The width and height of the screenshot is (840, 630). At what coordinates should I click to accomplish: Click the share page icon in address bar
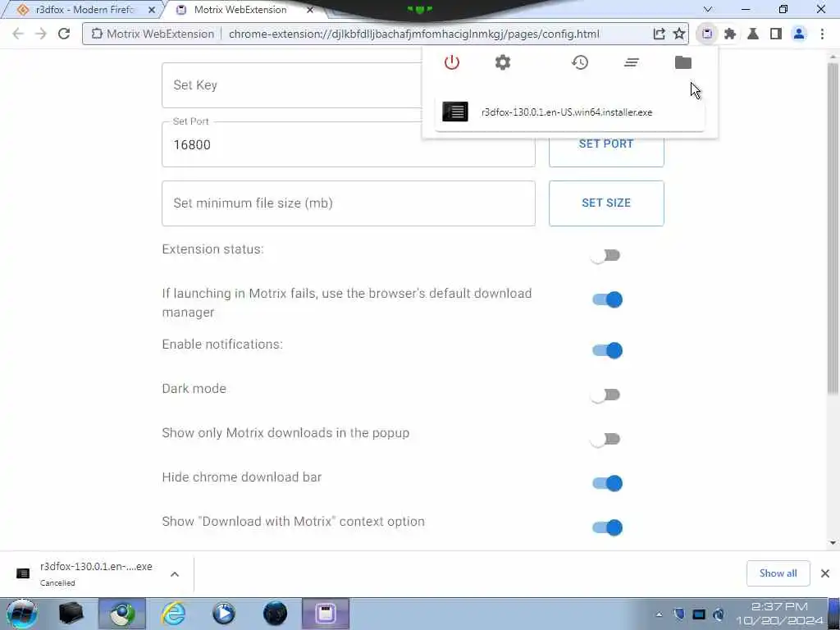point(659,34)
